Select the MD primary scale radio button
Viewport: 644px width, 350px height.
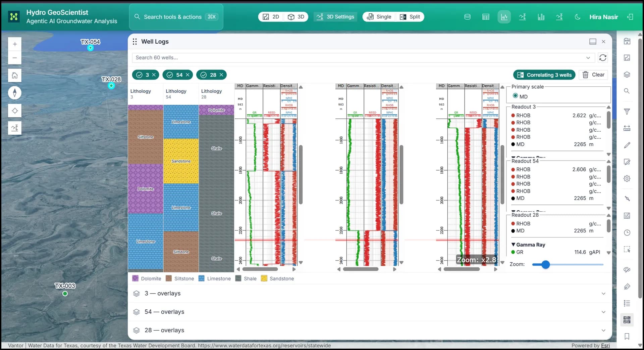coord(516,96)
